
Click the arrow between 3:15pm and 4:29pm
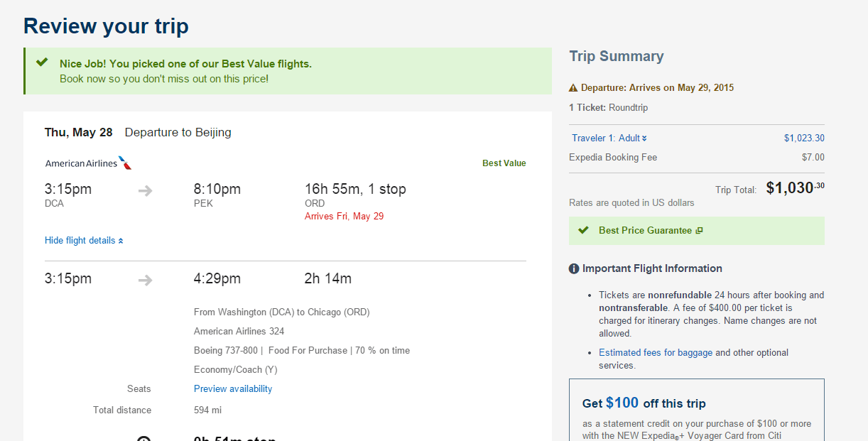(x=146, y=280)
